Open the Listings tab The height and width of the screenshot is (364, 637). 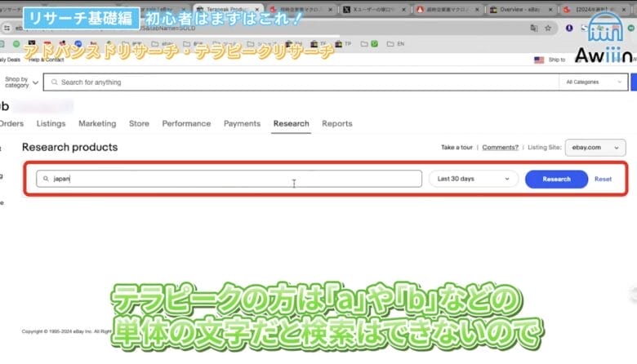point(51,123)
